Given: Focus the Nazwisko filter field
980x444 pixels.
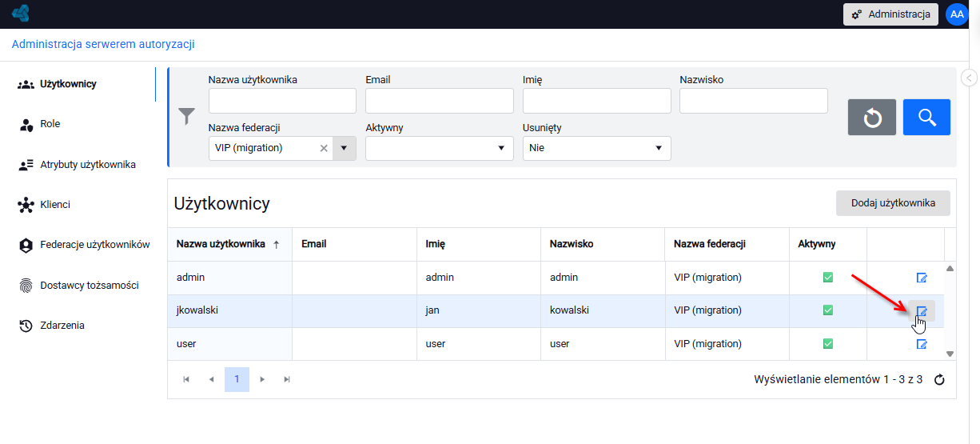Looking at the screenshot, I should (x=754, y=101).
